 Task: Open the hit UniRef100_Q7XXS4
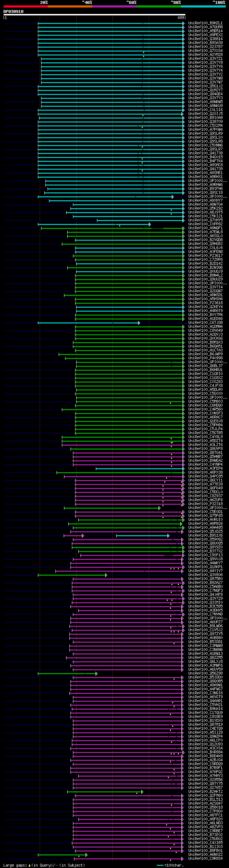[x=205, y=51]
